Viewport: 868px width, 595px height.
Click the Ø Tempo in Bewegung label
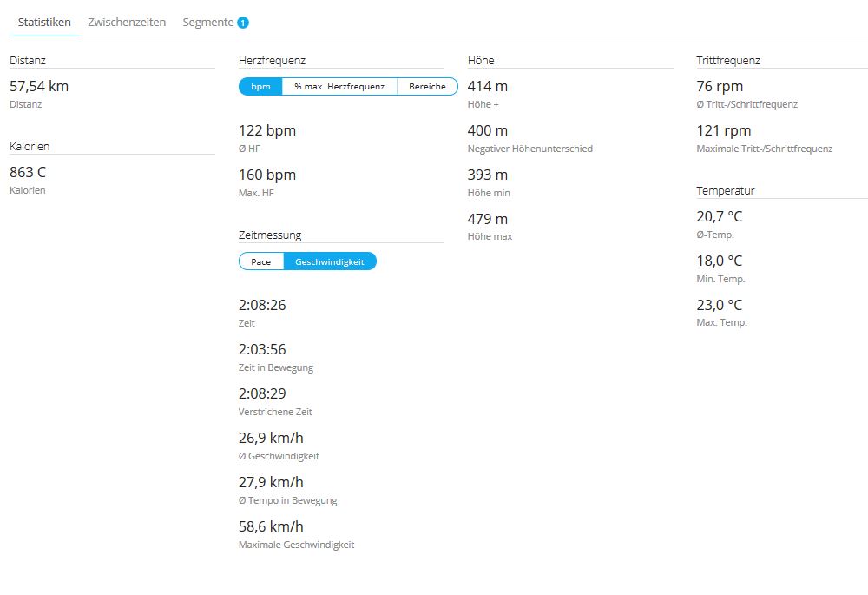pyautogui.click(x=288, y=500)
